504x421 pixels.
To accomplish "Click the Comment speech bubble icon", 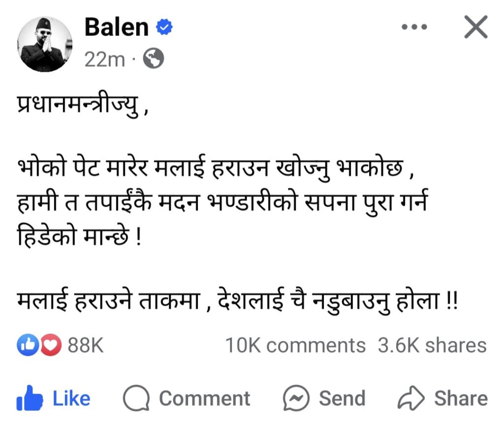I will point(136,398).
